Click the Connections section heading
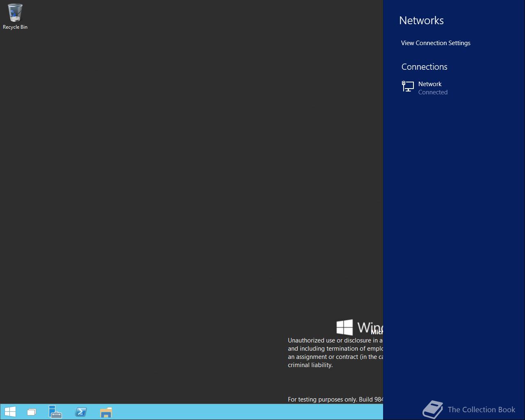Screen dimensions: 525x420 [x=424, y=67]
